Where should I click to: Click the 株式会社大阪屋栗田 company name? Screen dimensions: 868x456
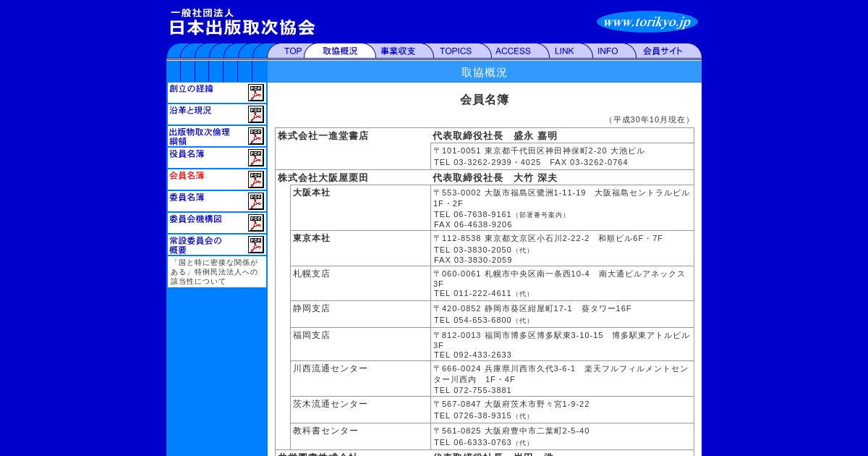323,177
